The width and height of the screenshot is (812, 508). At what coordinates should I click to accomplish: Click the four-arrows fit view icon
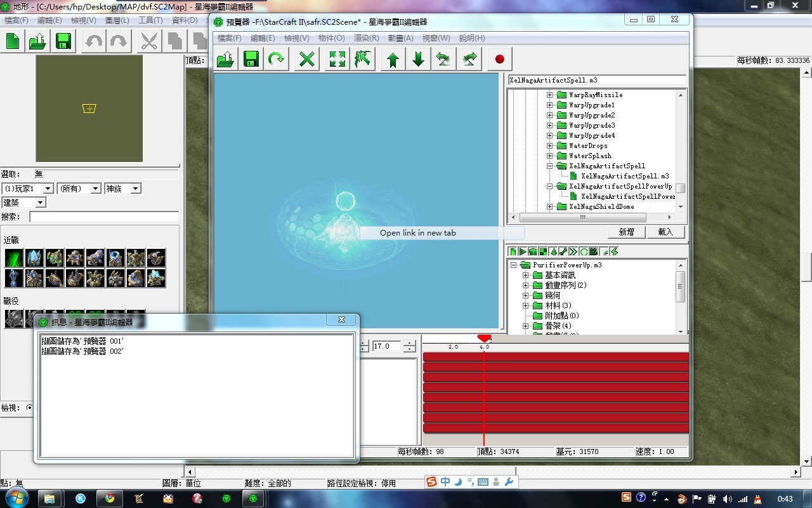[x=337, y=60]
